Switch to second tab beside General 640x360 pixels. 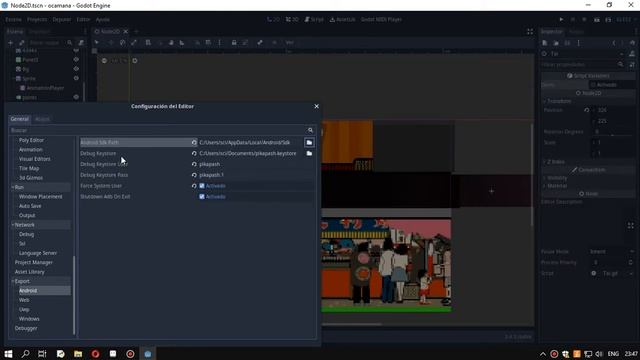pyautogui.click(x=42, y=119)
